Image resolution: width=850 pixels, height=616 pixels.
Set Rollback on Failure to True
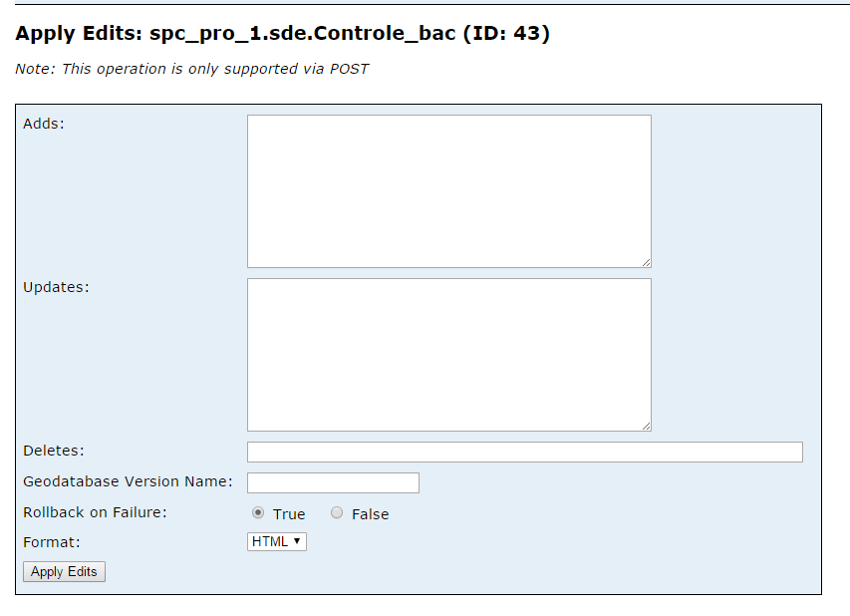(258, 513)
